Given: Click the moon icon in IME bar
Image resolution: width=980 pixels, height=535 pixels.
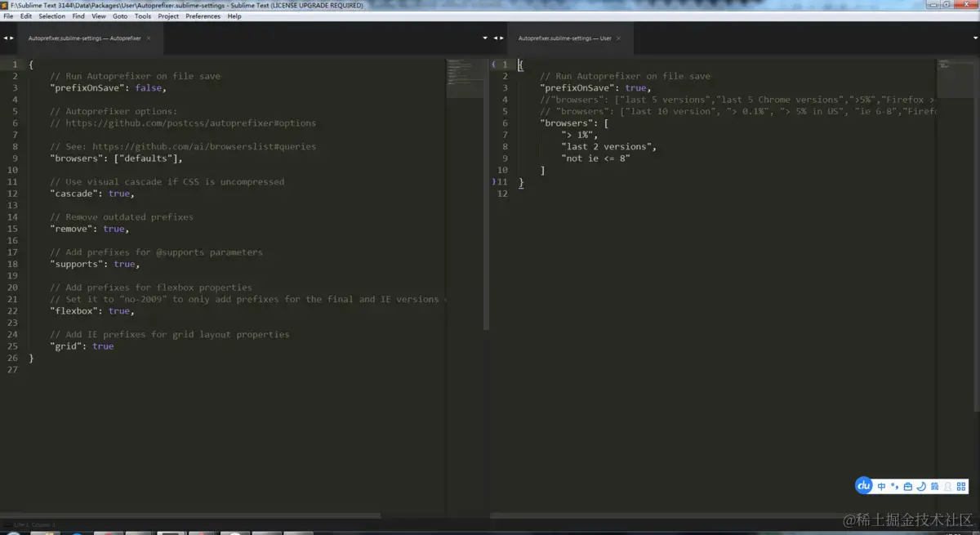Looking at the screenshot, I should (921, 487).
